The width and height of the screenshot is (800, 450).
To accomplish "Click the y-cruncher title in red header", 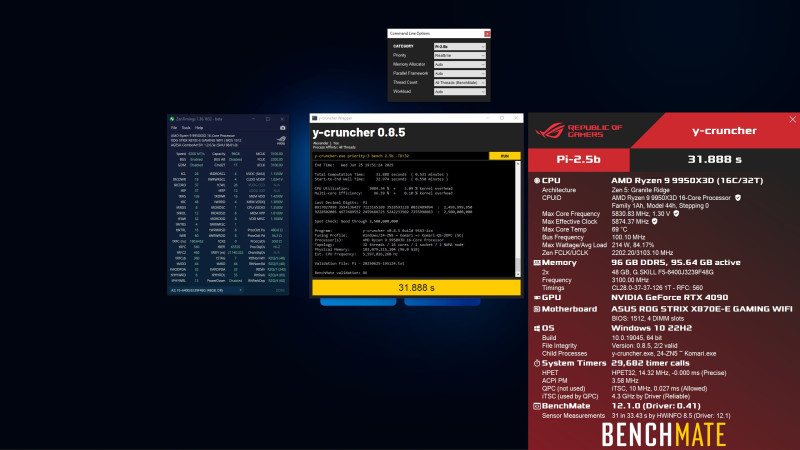I will click(x=724, y=131).
